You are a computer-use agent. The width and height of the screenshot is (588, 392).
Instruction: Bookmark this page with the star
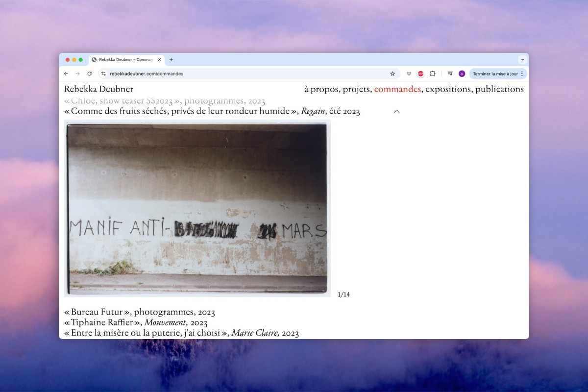[392, 73]
